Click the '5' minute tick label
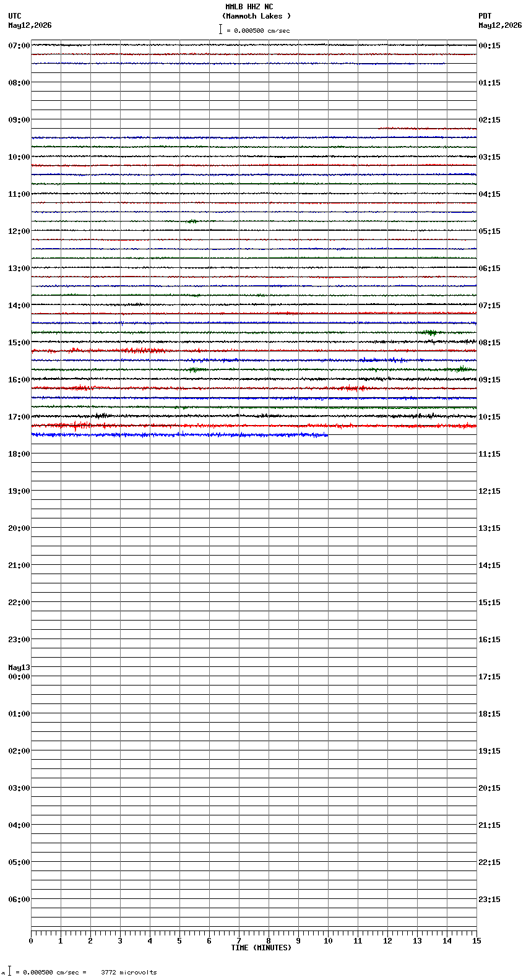This screenshot has width=526, height=980. pyautogui.click(x=179, y=941)
